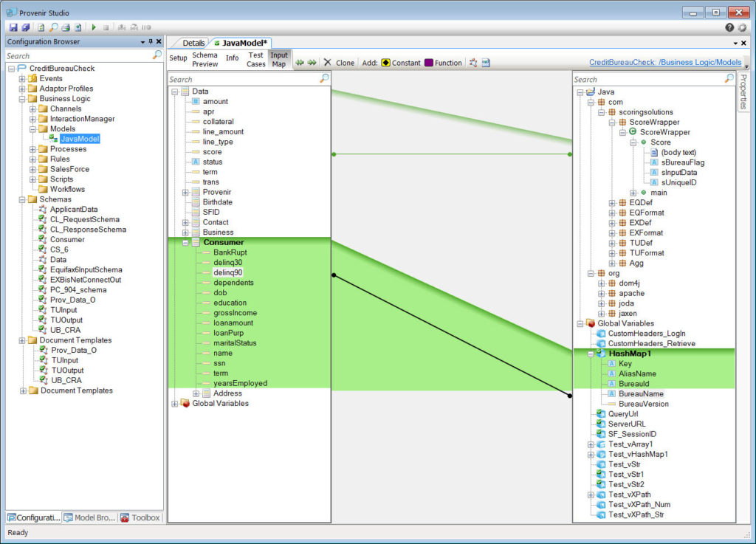Viewport: 756px width, 544px height.
Task: Click the Configuration Browser search field
Action: coord(78,56)
